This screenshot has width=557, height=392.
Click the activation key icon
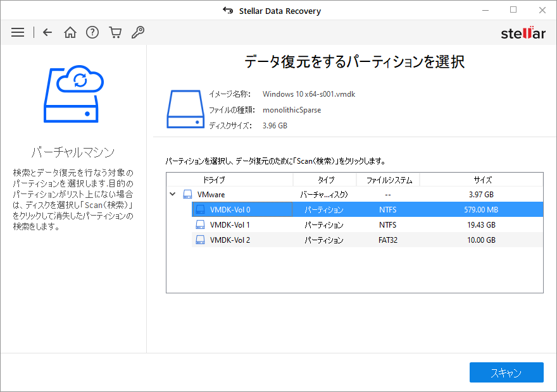coord(138,32)
